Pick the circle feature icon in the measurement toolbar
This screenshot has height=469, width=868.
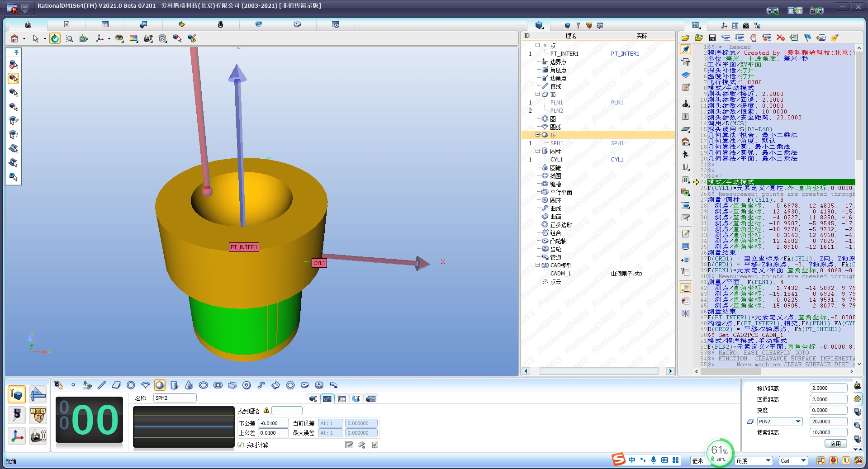tap(131, 385)
